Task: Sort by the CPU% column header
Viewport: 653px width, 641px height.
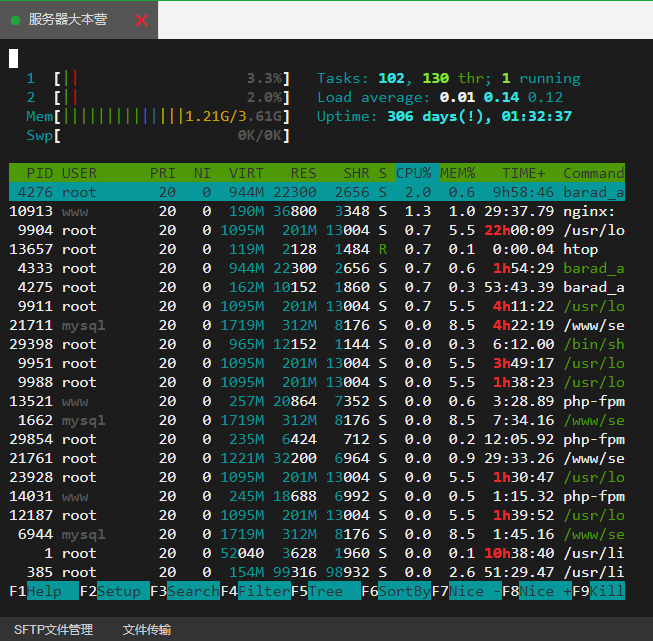Action: click(414, 173)
